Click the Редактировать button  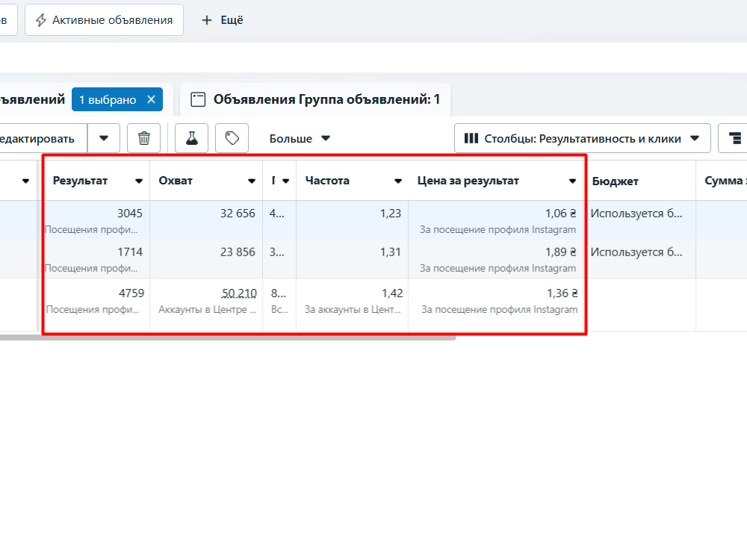(x=43, y=139)
